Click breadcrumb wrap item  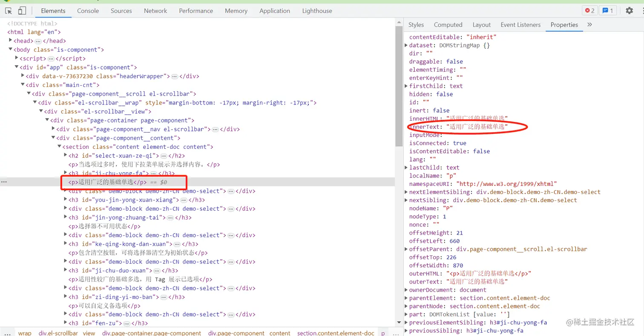point(25,333)
